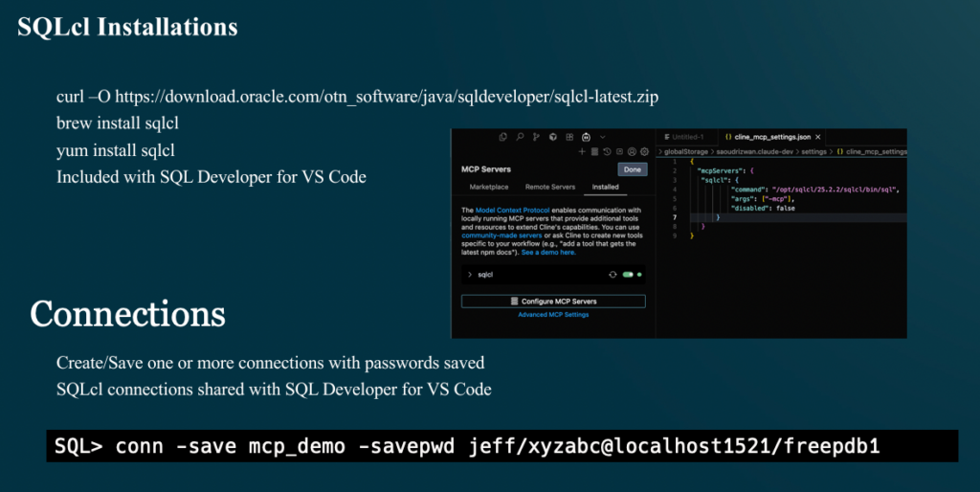This screenshot has width=980, height=492.
Task: Click the "command" key in the JSON
Action: tap(748, 190)
